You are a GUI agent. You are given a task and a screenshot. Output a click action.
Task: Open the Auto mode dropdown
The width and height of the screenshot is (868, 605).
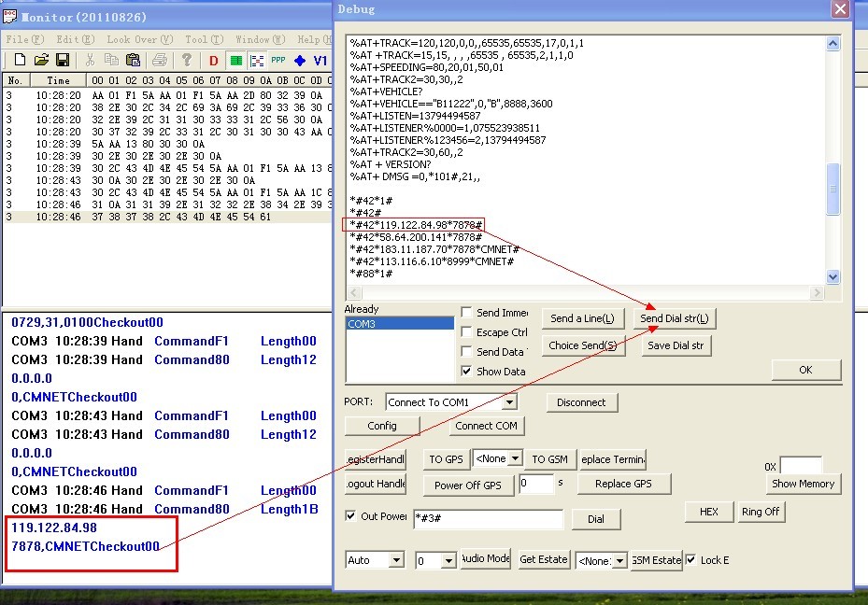click(x=396, y=560)
